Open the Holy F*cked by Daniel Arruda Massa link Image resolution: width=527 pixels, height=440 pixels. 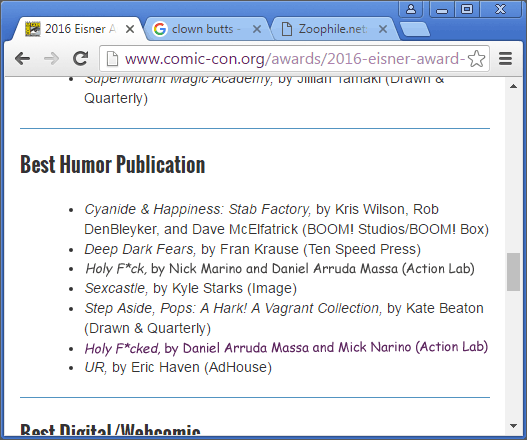pos(286,348)
